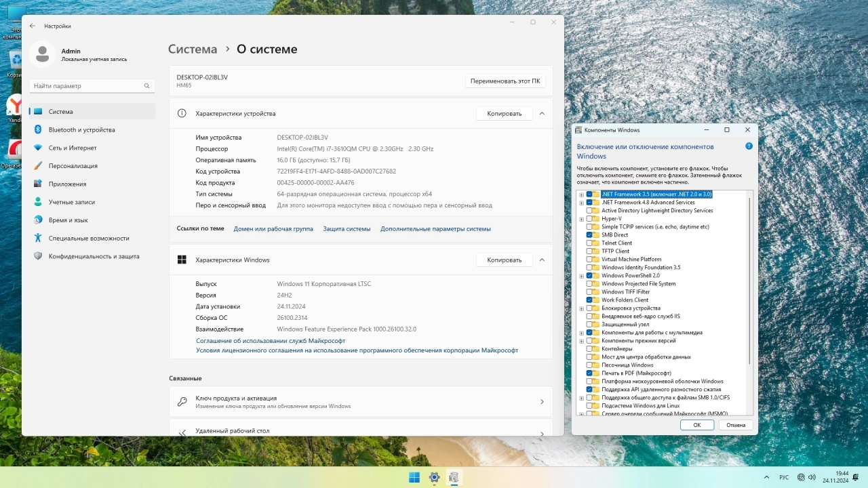Uncheck the SMB Direct checkbox
Screen dimensions: 868x488
click(589, 235)
